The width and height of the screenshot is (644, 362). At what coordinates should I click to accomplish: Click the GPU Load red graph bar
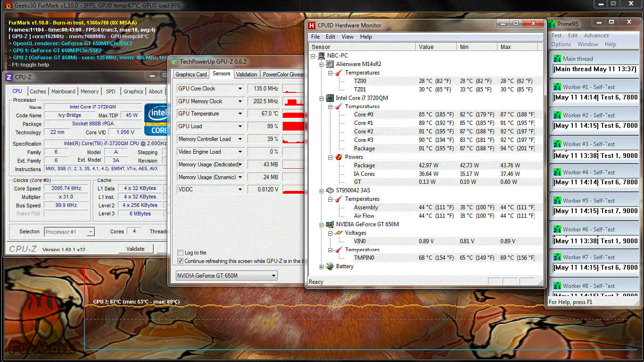click(293, 126)
